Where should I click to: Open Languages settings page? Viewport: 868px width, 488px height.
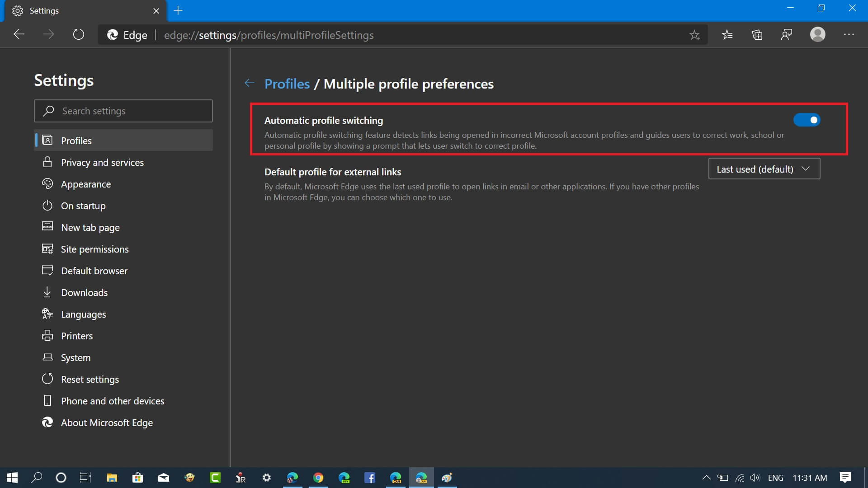(83, 314)
